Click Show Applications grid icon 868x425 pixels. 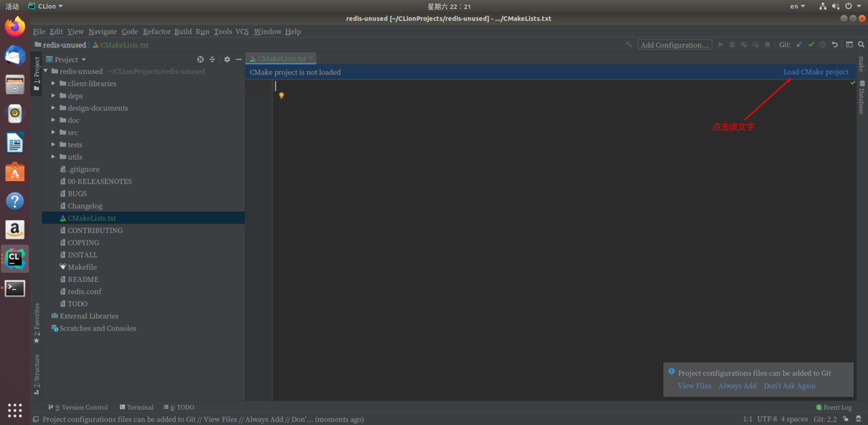point(15,410)
